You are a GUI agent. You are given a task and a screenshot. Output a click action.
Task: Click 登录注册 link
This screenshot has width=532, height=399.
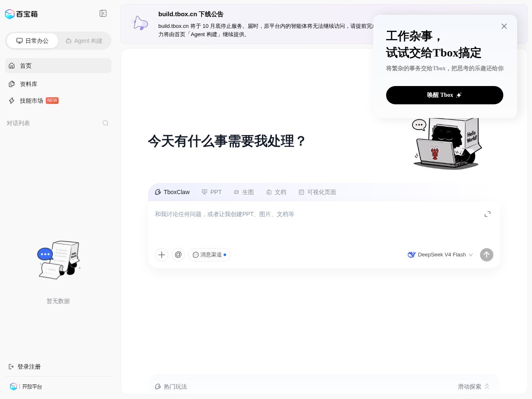coord(25,367)
